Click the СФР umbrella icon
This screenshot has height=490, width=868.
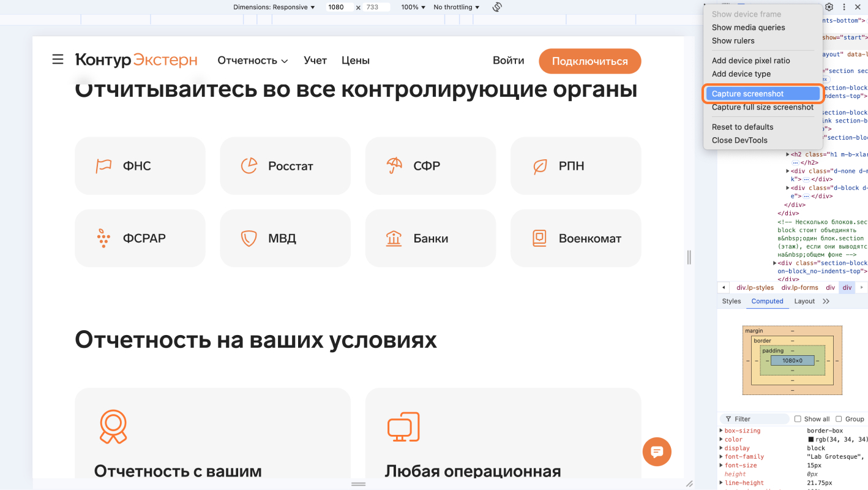tap(394, 165)
